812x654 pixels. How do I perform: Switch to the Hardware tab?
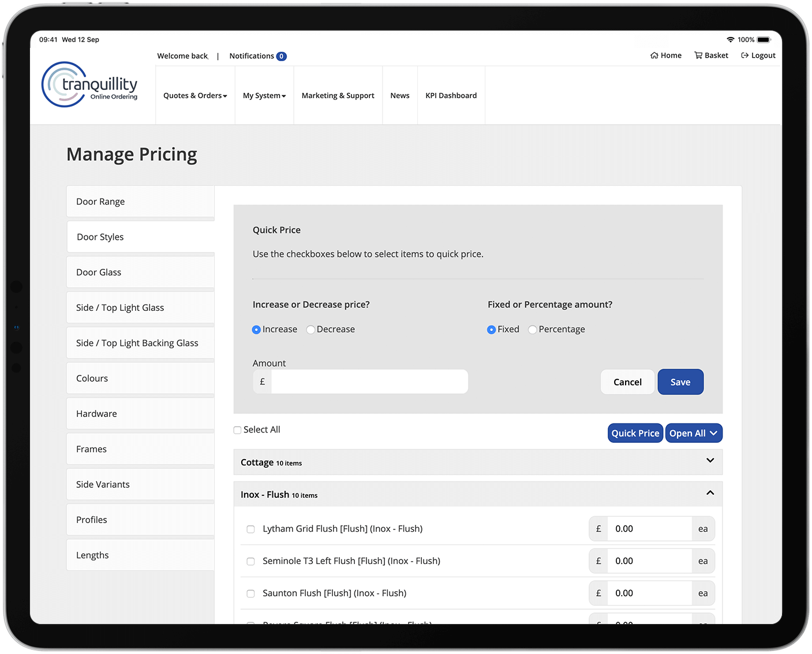[x=140, y=414]
